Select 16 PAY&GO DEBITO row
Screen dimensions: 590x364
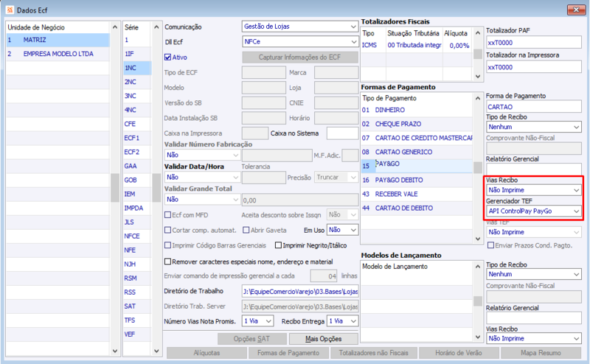[417, 180]
